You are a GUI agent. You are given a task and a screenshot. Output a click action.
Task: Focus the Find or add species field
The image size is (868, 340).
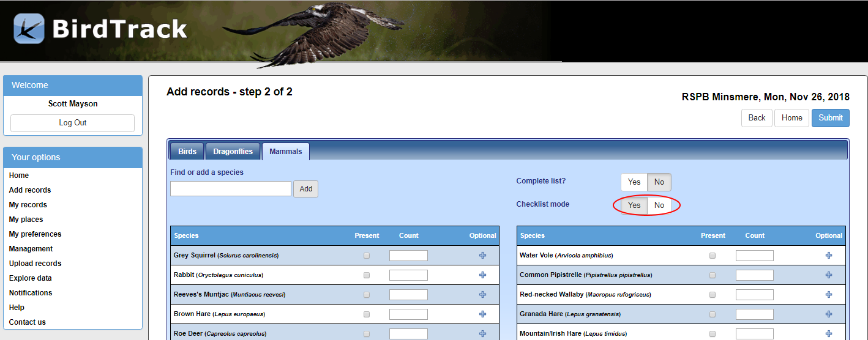click(x=230, y=189)
